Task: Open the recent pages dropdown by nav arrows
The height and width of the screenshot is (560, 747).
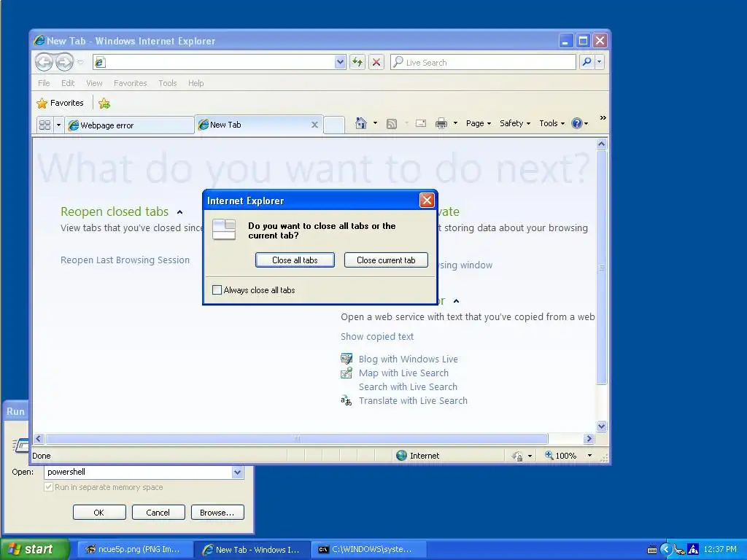Action: click(x=80, y=63)
